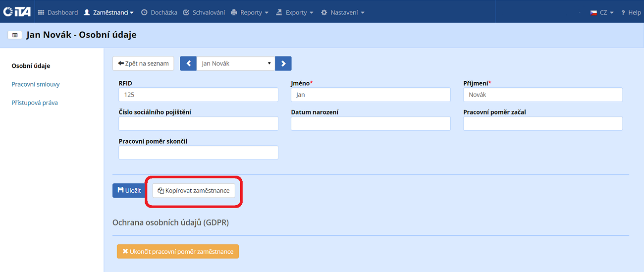Click Ukončit pracovní poměr zaměstnance button
Image resolution: width=644 pixels, height=272 pixels.
(x=178, y=252)
